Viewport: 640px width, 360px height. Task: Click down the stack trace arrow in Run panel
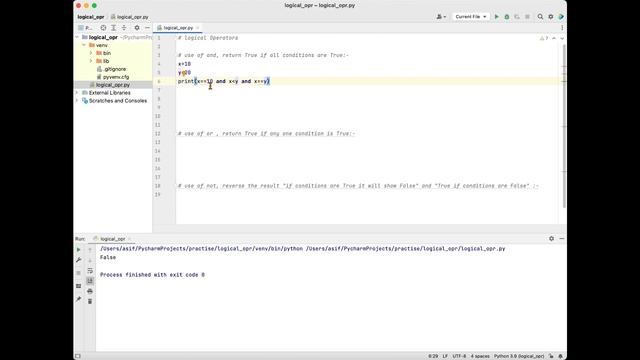[x=90, y=260]
